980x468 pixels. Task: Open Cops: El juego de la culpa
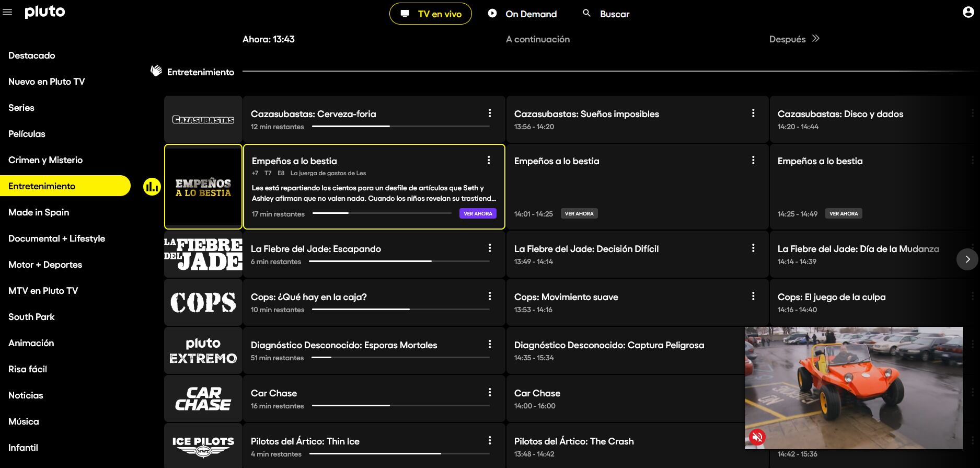874,302
